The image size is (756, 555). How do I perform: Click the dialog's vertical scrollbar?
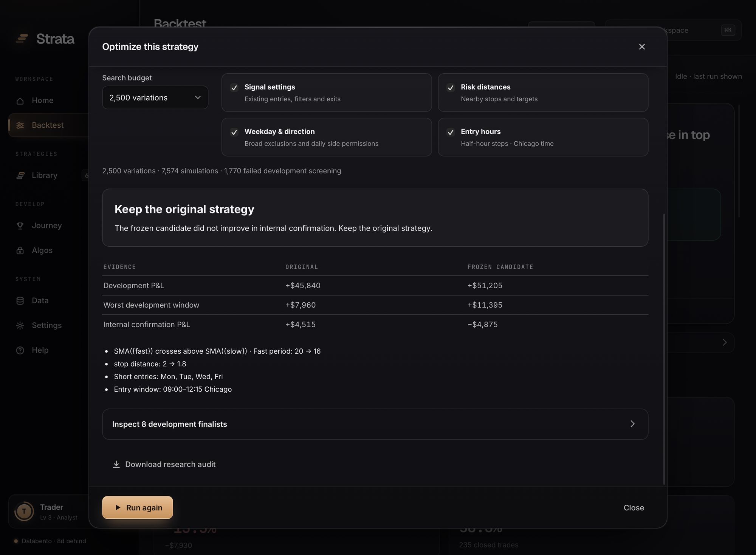664,349
